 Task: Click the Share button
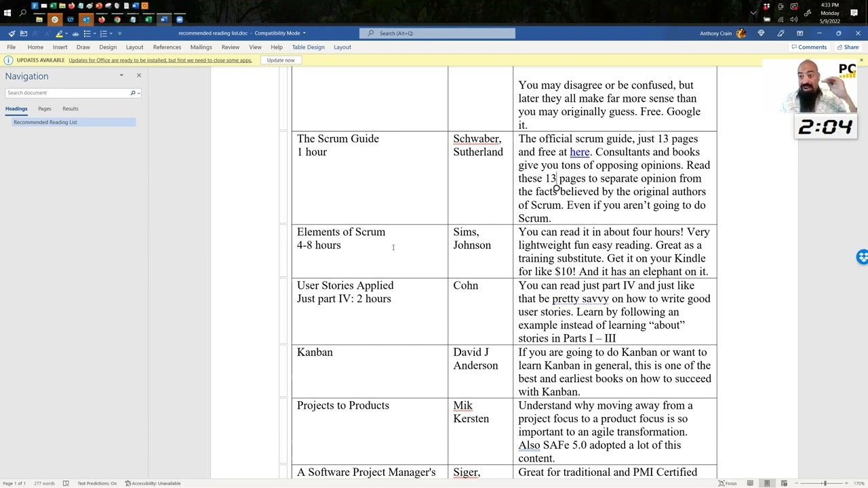click(x=848, y=47)
